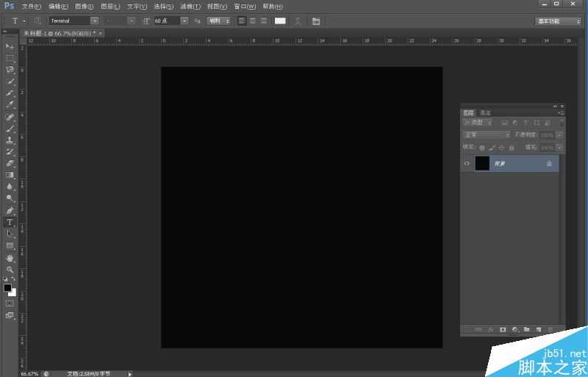Select the Zoom tool in toolbox
Viewport: 588px width, 377px height.
(10, 270)
